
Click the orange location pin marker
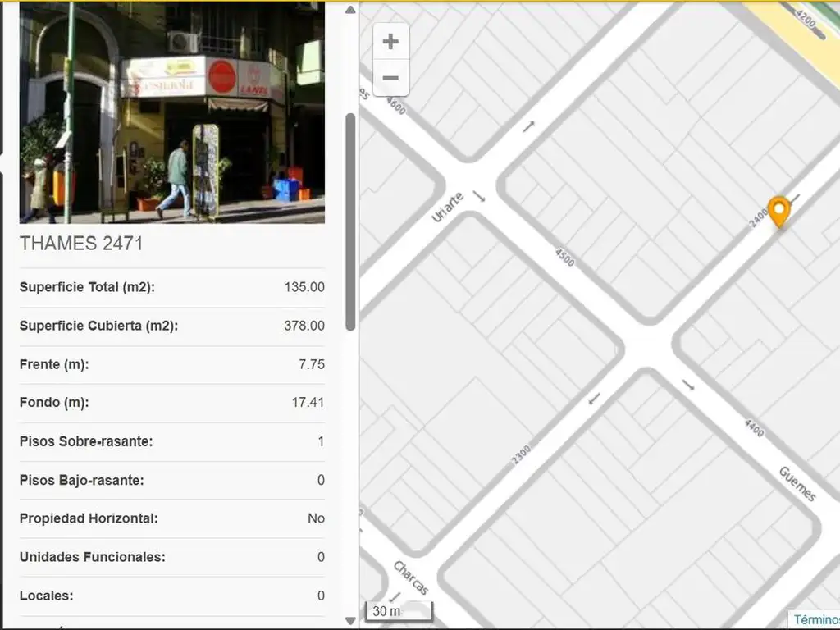coord(778,212)
